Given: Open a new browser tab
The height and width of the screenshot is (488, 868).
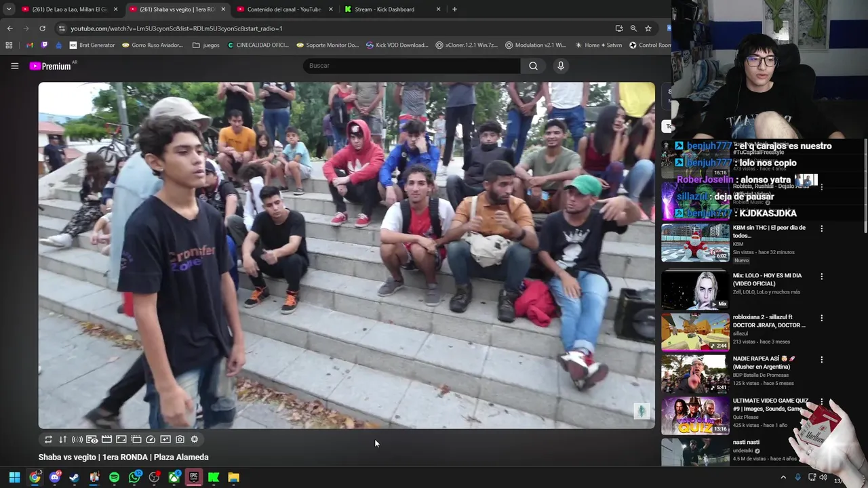Looking at the screenshot, I should pyautogui.click(x=454, y=9).
